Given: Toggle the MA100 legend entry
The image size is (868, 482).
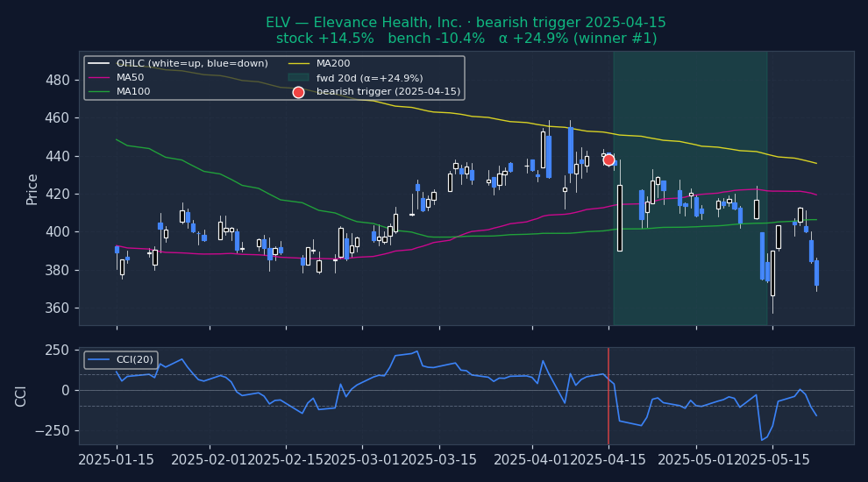Looking at the screenshot, I should (x=133, y=92).
